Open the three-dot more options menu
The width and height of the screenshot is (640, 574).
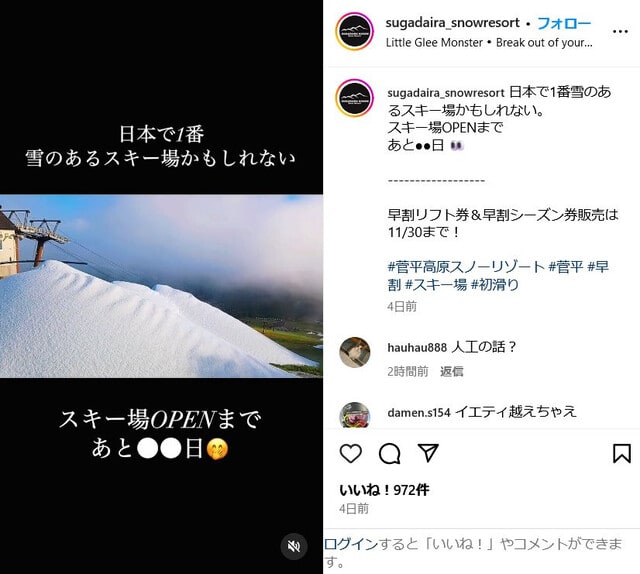pyautogui.click(x=620, y=31)
